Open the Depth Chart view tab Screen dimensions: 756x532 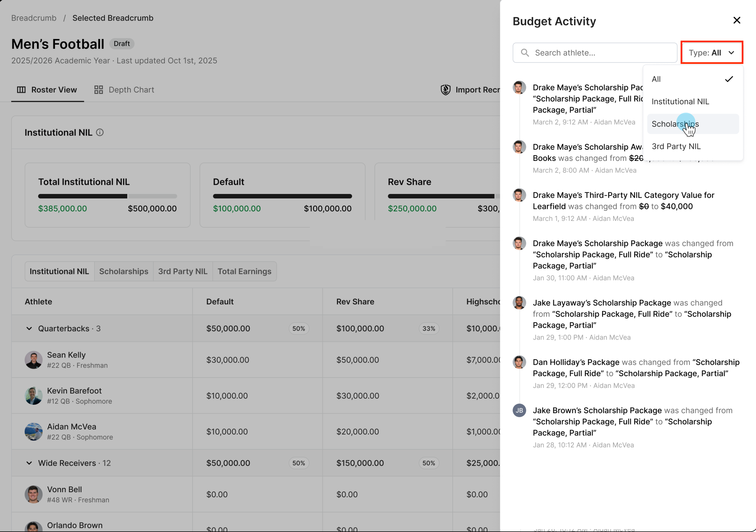click(124, 89)
